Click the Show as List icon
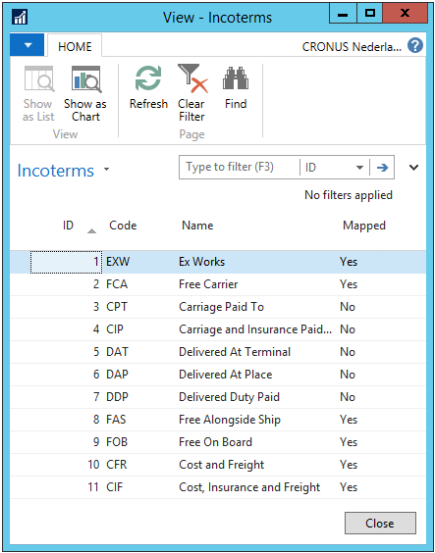The image size is (435, 553). tap(39, 79)
